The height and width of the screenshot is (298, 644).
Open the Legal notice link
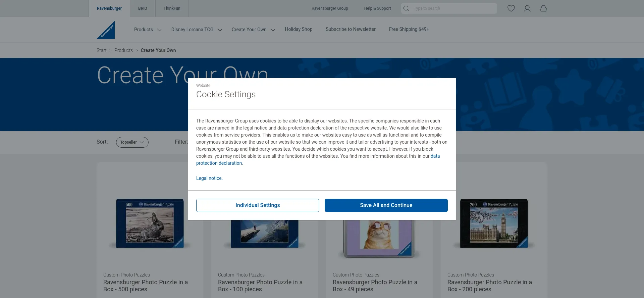[209, 178]
